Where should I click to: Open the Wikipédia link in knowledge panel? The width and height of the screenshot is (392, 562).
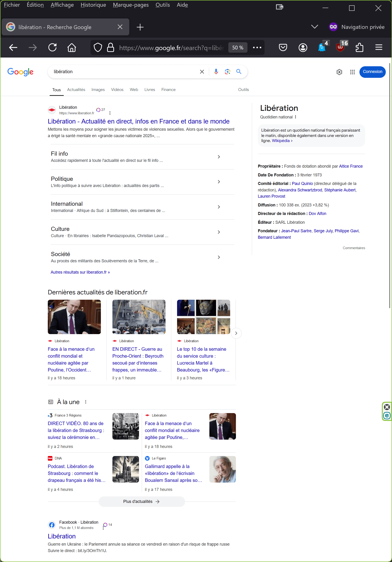[282, 140]
